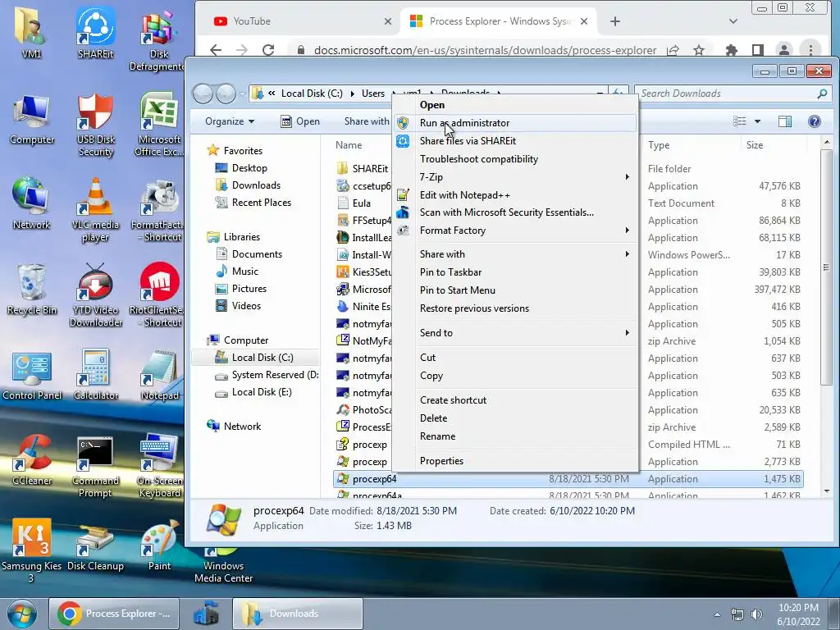Screen dimensions: 840x630
Task: Open Windows Media Center shortcut
Action: coord(223,566)
